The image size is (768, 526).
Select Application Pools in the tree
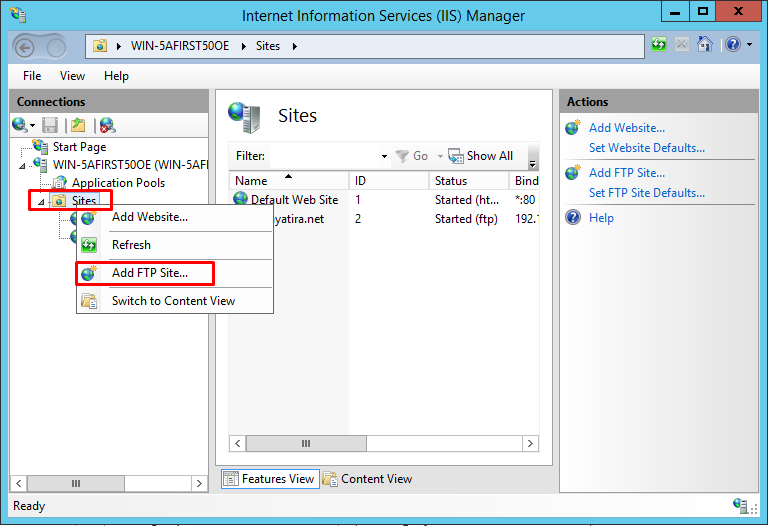click(x=118, y=183)
